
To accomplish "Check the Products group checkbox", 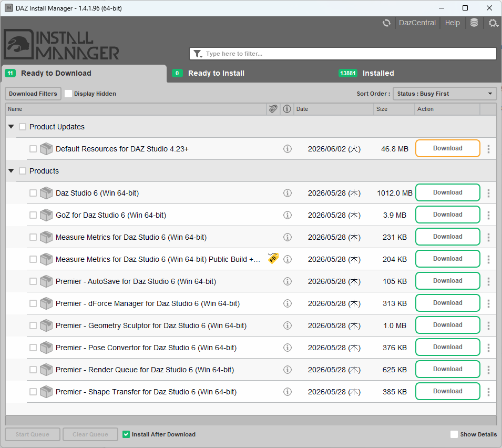I will 23,171.
